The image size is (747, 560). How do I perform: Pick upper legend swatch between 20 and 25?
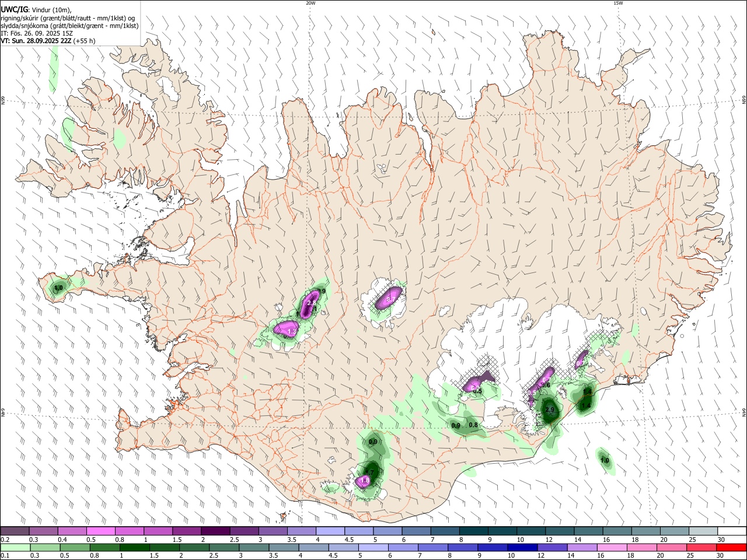click(674, 531)
